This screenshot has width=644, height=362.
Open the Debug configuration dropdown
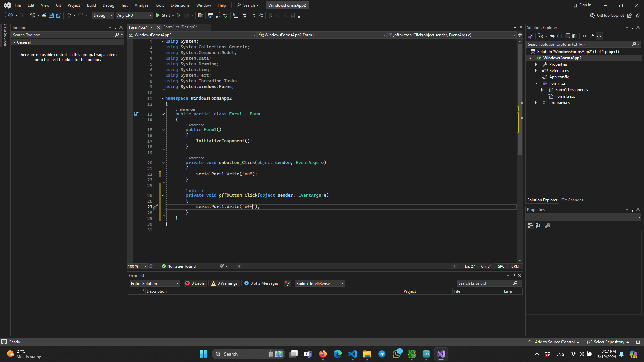point(103,15)
